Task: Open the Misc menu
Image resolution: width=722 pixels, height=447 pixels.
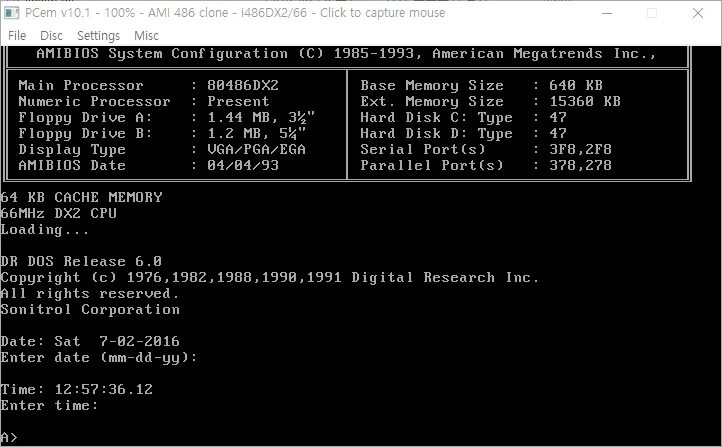Action: pyautogui.click(x=146, y=35)
